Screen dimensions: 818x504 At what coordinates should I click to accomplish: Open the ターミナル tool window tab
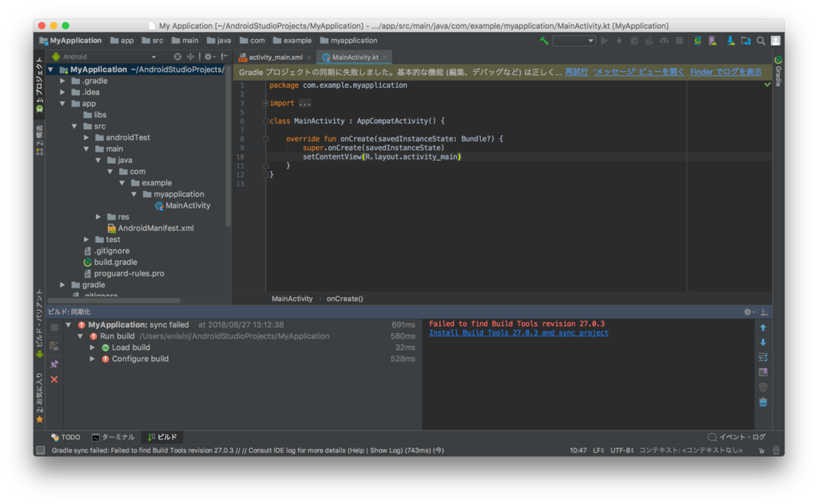click(x=113, y=437)
